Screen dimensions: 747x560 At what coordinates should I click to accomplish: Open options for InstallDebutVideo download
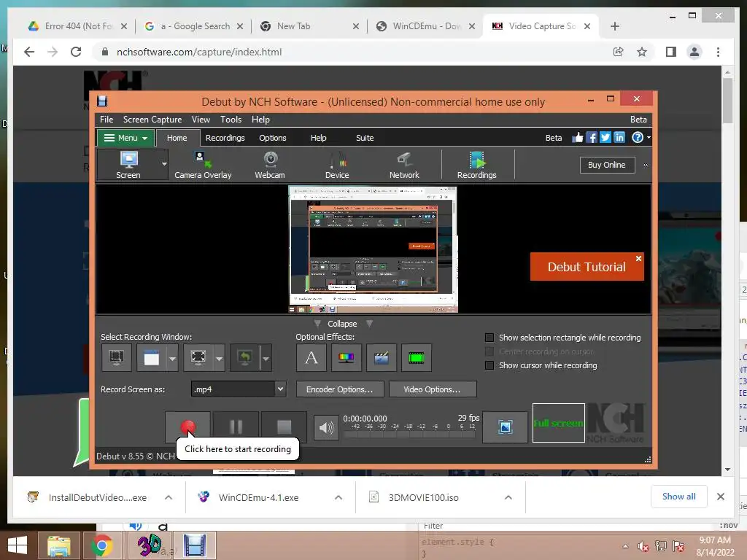tap(169, 497)
